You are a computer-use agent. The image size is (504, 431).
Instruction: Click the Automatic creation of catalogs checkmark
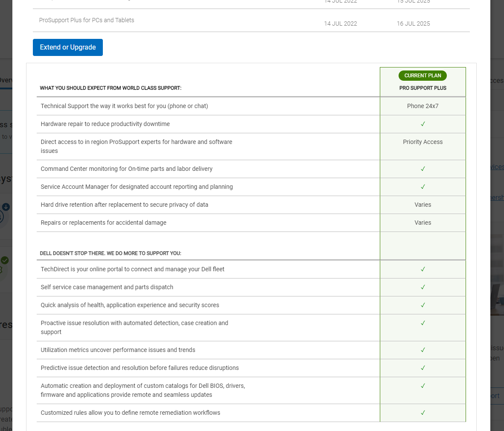[423, 386]
